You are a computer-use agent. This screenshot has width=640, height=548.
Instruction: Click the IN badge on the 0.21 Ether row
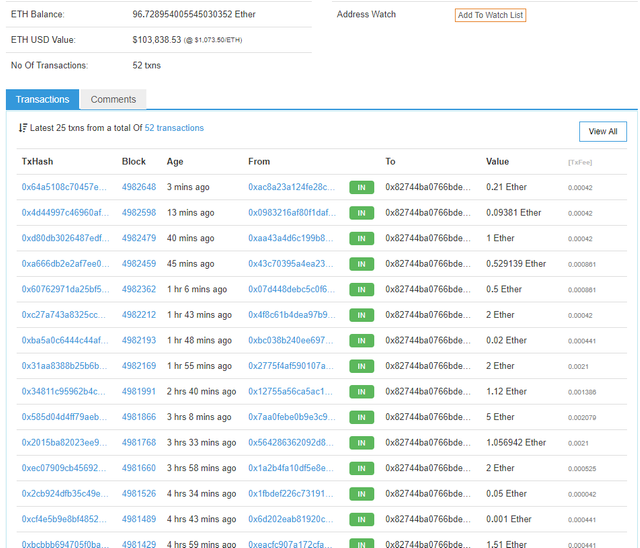pyautogui.click(x=362, y=187)
